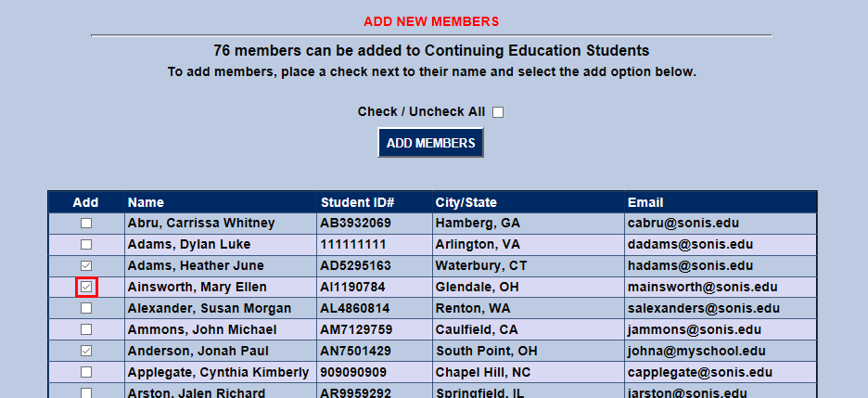Click the Add column header
The image size is (868, 398).
point(85,202)
